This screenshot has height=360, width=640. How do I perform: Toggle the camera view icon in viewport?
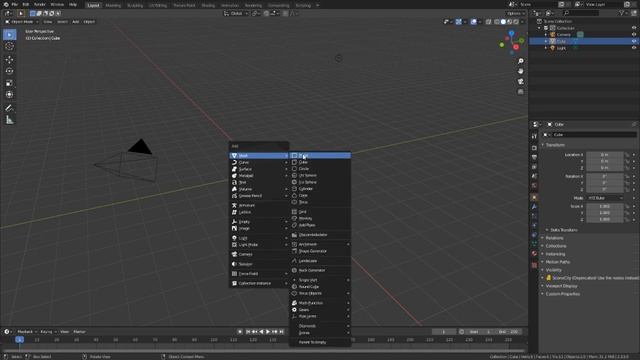[x=520, y=82]
